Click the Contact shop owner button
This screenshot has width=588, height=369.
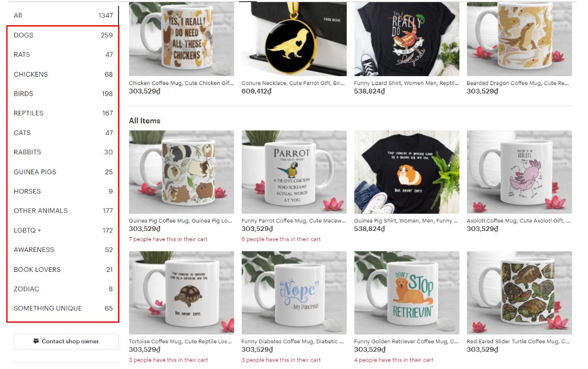[67, 342]
